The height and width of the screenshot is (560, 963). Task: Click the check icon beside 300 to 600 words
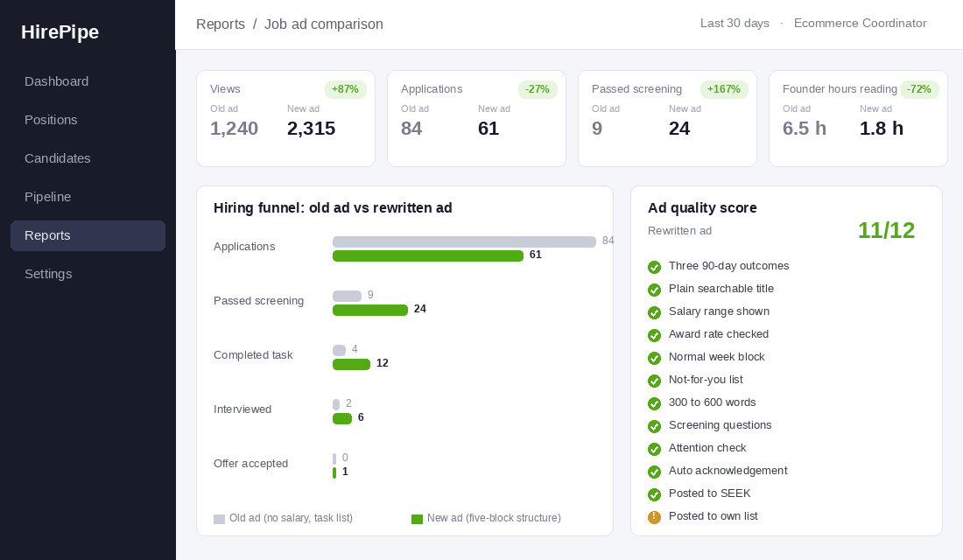click(x=654, y=403)
